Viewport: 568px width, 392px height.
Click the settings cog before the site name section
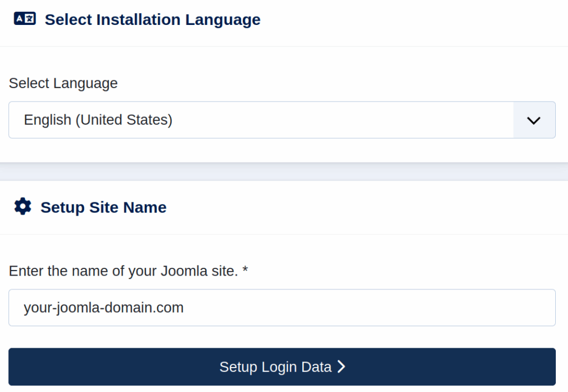(x=22, y=206)
